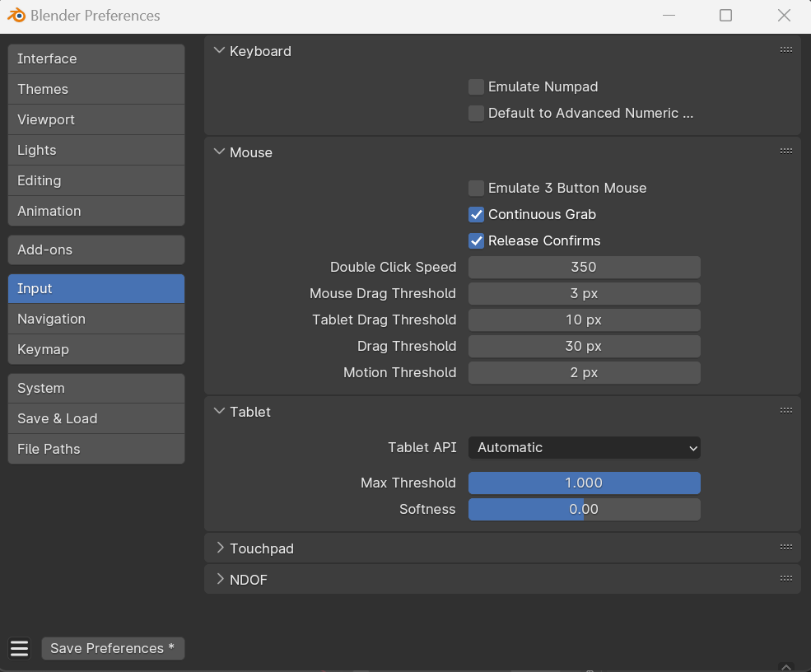Maximize the Blender Preferences window
Image resolution: width=811 pixels, height=672 pixels.
725,16
